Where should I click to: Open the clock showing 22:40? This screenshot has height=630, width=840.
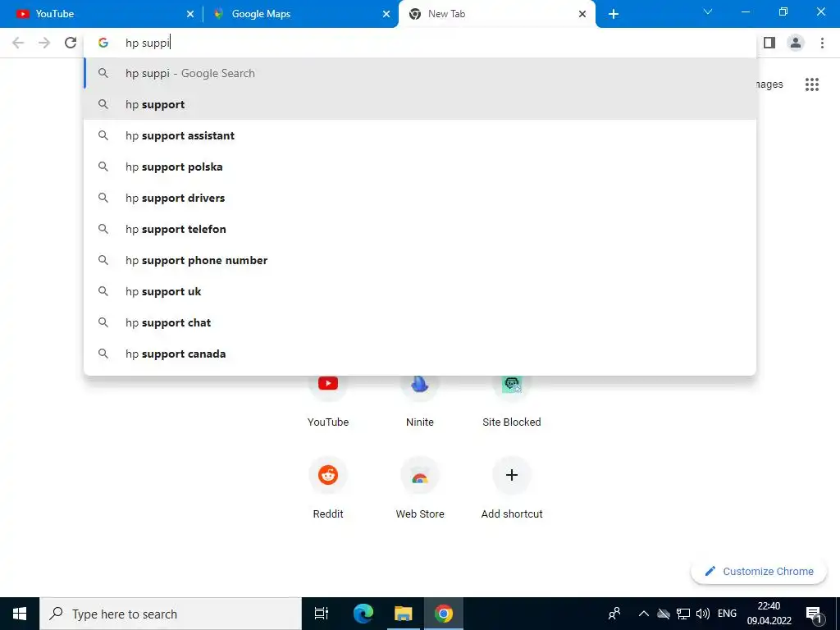769,614
